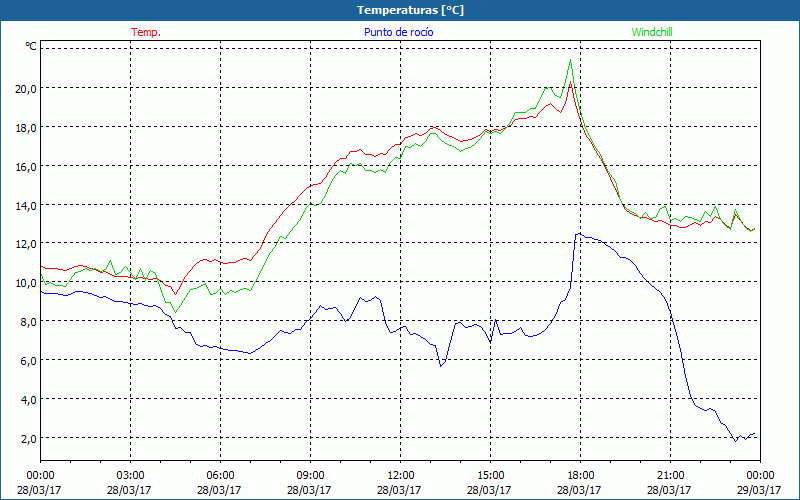
Task: Click the '6,0' y-axis value
Action: click(x=29, y=361)
